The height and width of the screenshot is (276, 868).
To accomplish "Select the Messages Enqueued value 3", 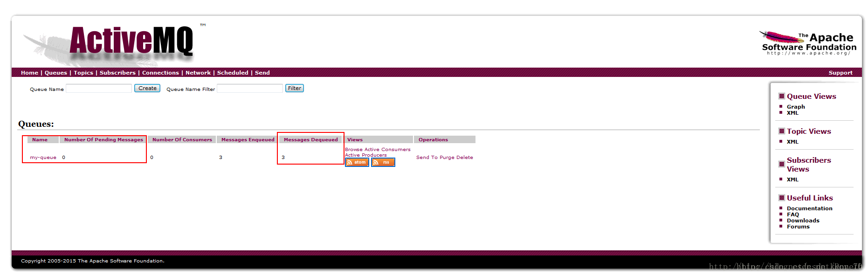I will (x=220, y=158).
